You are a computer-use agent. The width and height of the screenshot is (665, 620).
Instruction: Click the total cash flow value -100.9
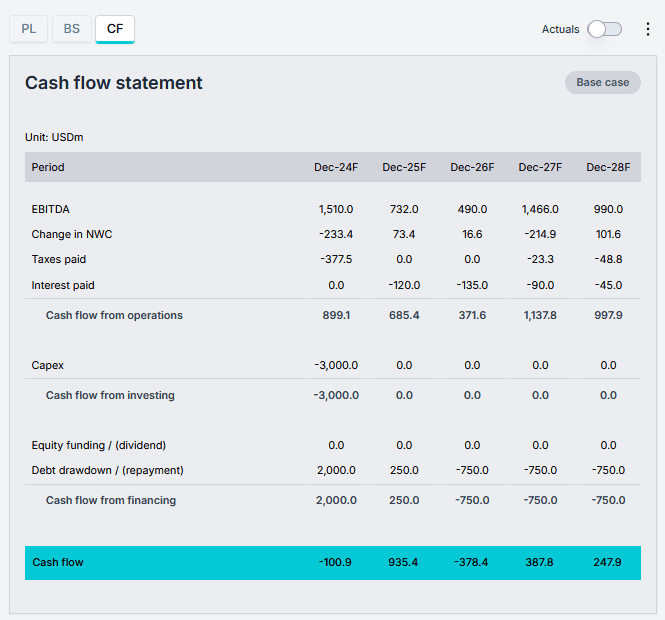(x=335, y=562)
